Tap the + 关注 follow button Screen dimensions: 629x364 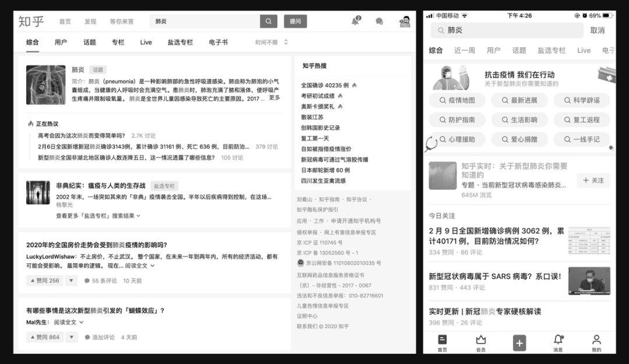(593, 181)
